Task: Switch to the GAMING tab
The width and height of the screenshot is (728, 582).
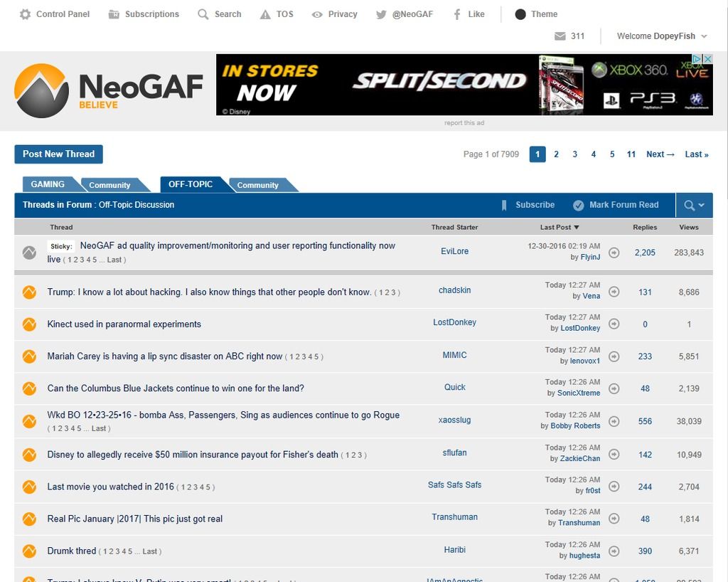Action: (x=48, y=184)
